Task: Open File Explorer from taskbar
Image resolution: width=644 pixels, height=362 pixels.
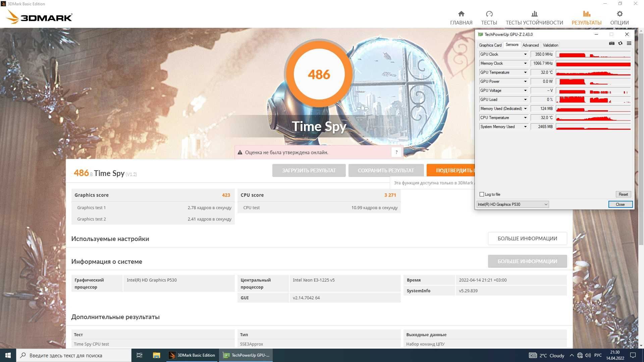Action: pyautogui.click(x=156, y=355)
